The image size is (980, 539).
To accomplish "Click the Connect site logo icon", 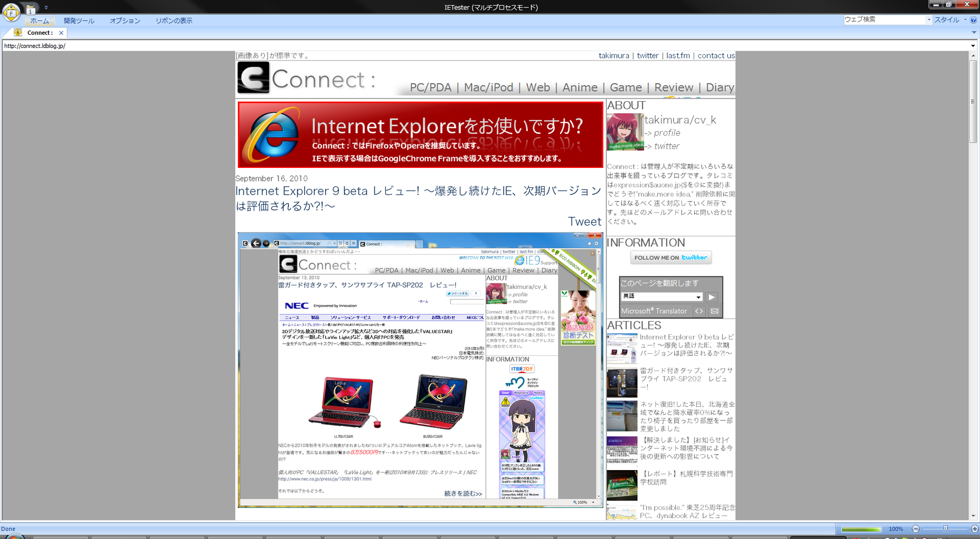I will 253,77.
